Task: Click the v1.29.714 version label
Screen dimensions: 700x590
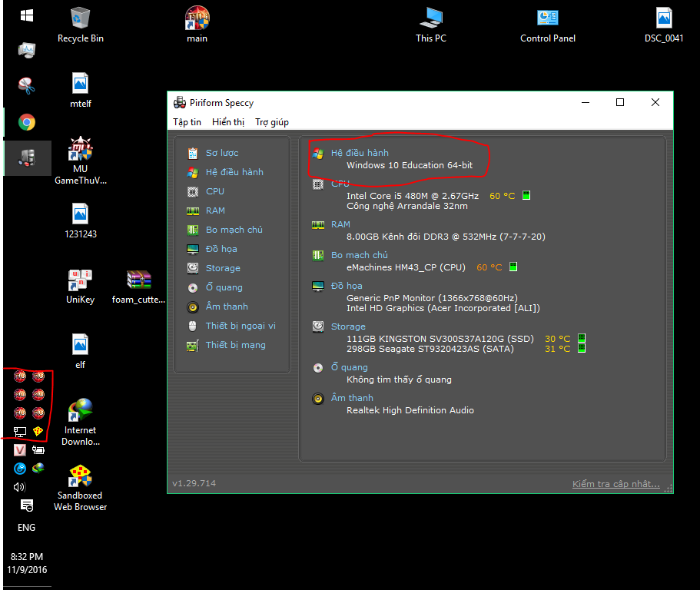Action: point(194,483)
